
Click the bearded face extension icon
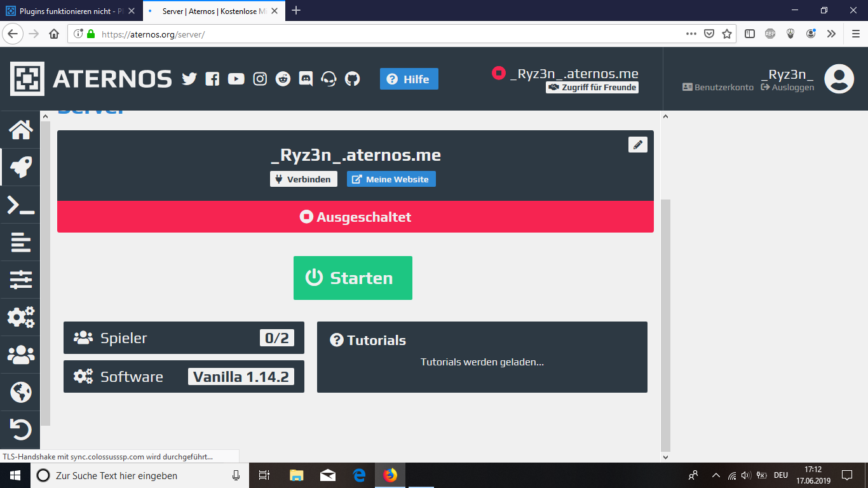click(790, 34)
